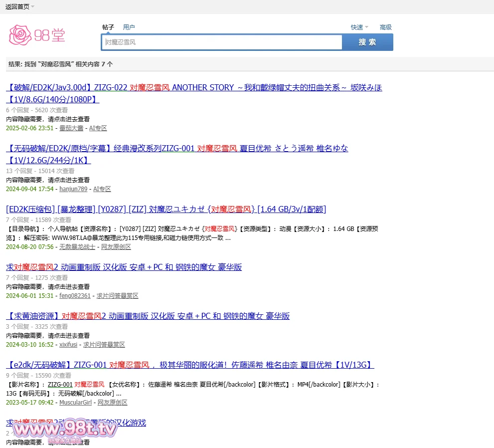Open author profile feng082361
494x448 pixels.
point(75,296)
